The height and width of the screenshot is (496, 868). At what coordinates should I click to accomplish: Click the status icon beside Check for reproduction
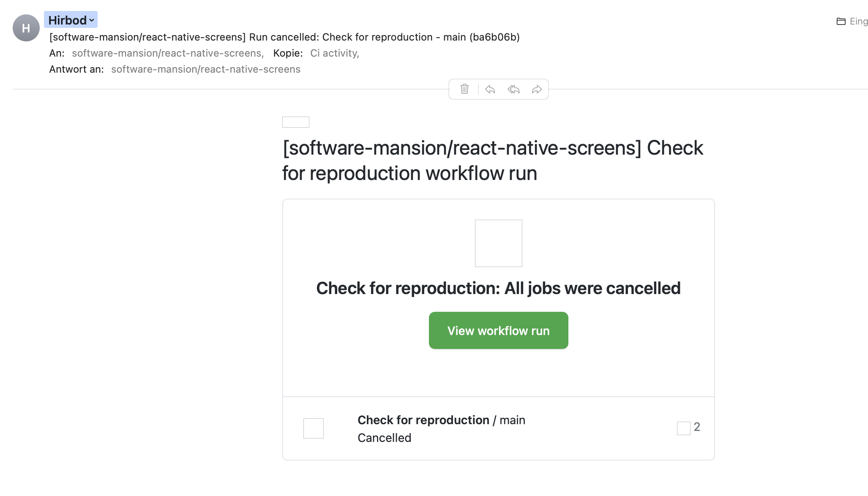pos(313,428)
